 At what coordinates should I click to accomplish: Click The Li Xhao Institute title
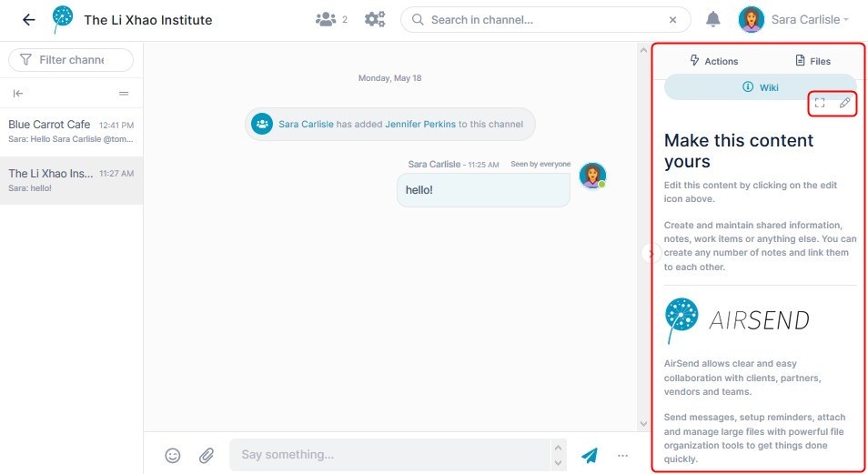click(147, 20)
